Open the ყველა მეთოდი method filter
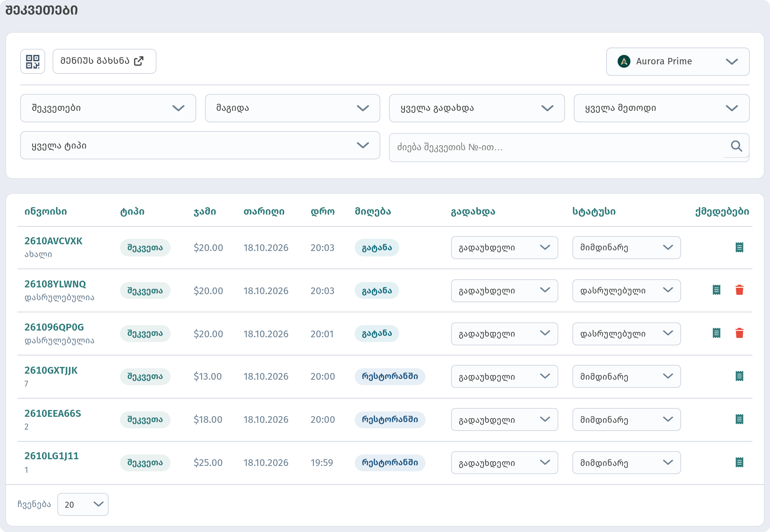 [661, 108]
